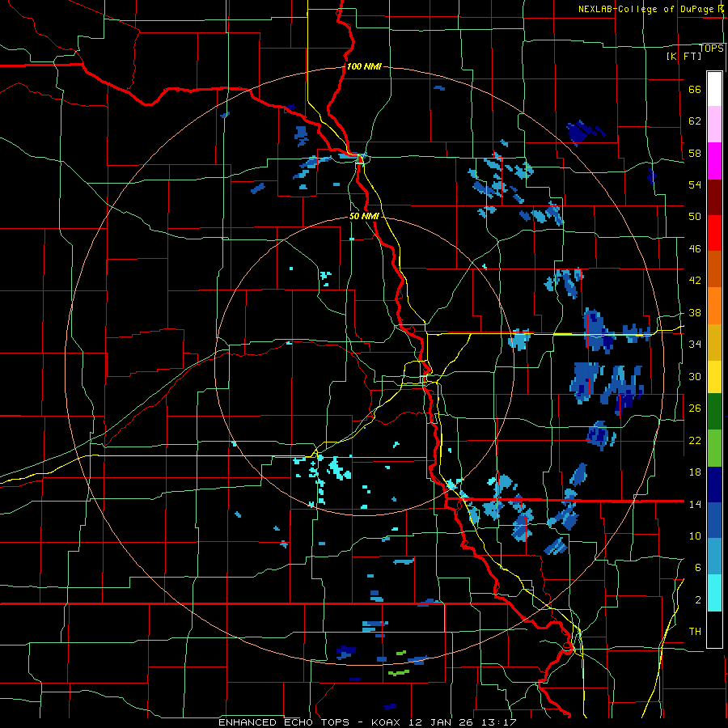Click the legend value '26'

point(695,408)
